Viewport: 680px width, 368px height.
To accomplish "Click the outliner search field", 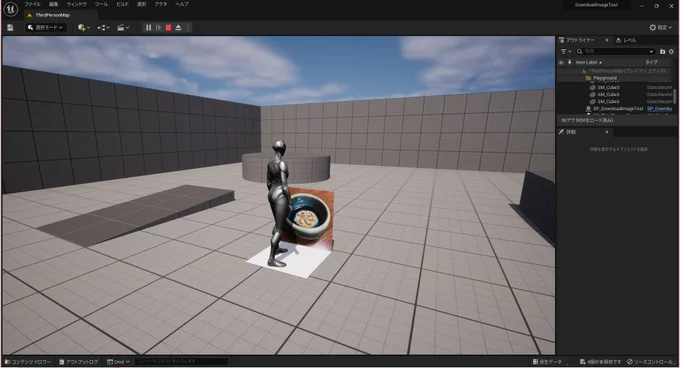I will click(x=615, y=52).
